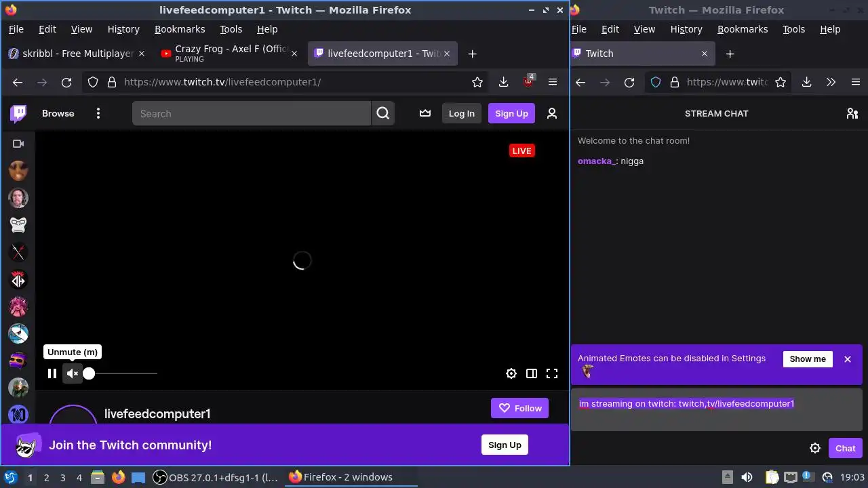Open the video player settings gear
868x488 pixels.
point(511,373)
